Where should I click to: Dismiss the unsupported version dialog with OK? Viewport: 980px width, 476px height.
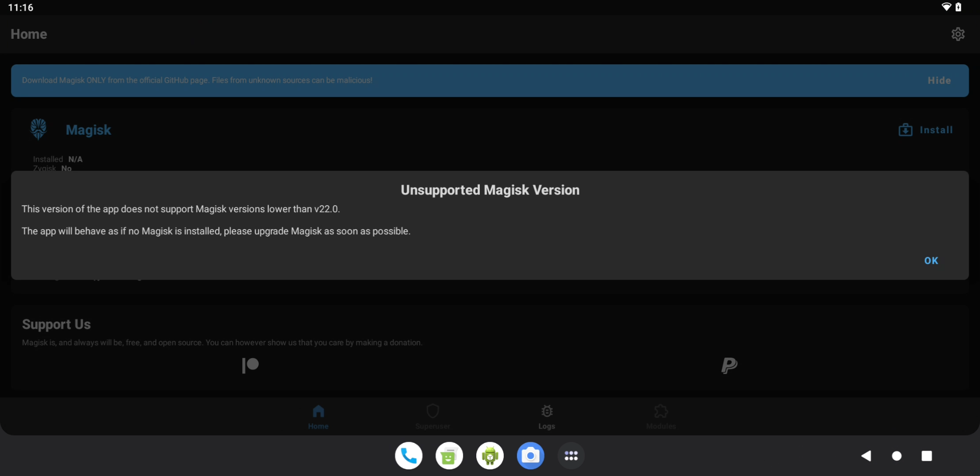pos(932,261)
